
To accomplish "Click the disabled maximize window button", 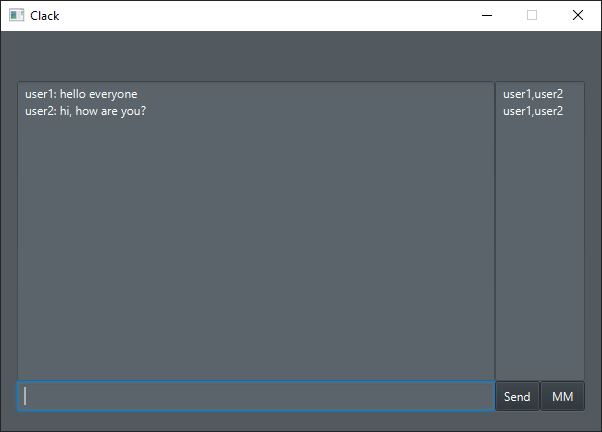I will point(532,15).
